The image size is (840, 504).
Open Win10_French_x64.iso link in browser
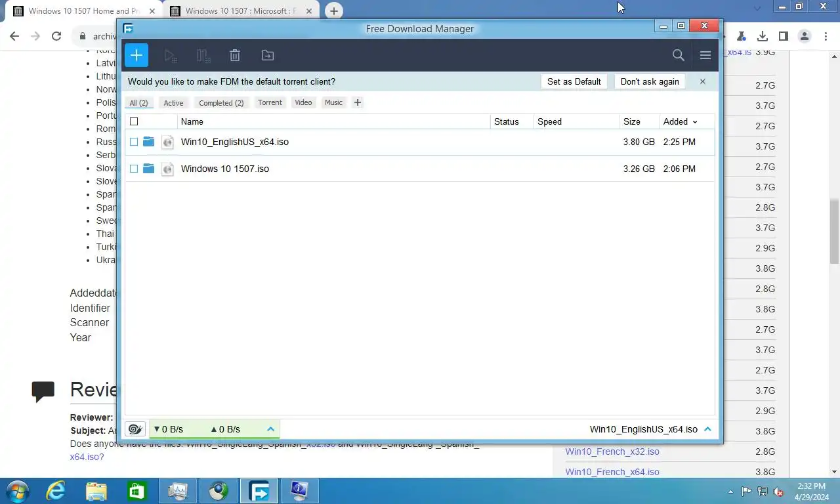[x=612, y=472]
